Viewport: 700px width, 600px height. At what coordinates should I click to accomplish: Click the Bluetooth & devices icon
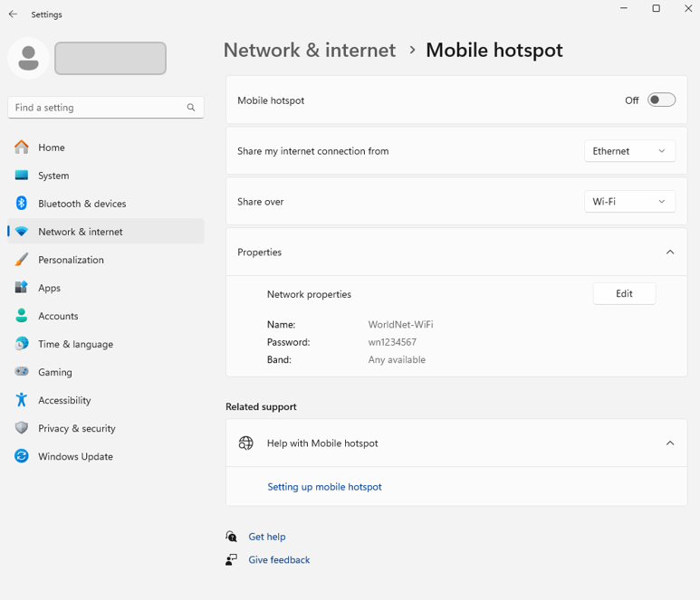pyautogui.click(x=22, y=204)
